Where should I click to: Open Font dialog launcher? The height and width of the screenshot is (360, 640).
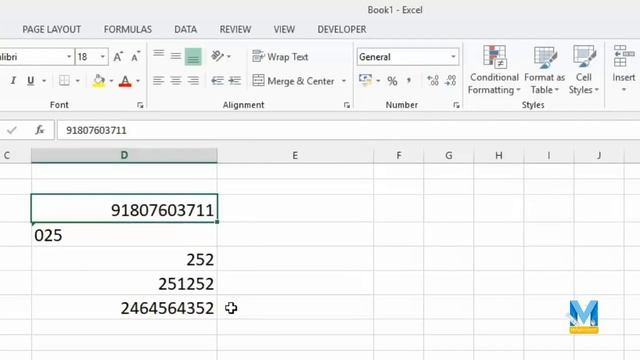140,105
